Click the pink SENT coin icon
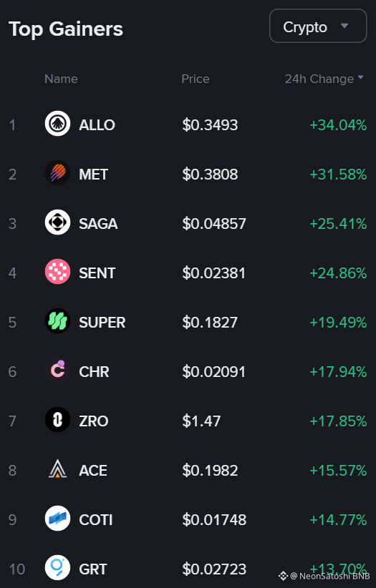 click(x=57, y=272)
